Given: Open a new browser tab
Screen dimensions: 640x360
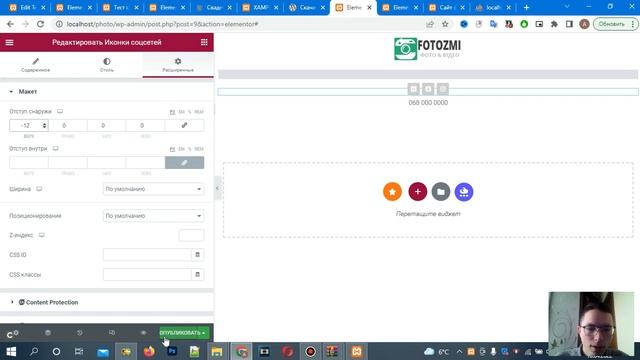Looking at the screenshot, I should click(x=527, y=7).
